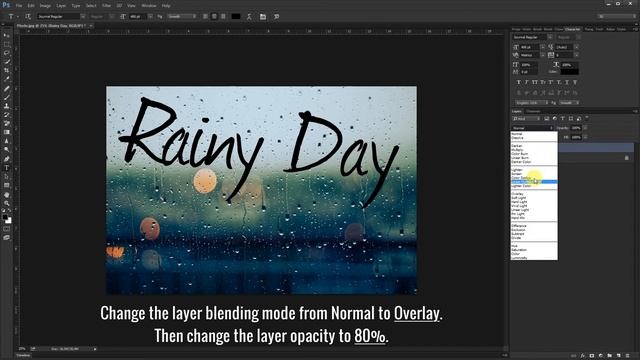
Task: Open the Filter menu
Action: click(x=107, y=6)
